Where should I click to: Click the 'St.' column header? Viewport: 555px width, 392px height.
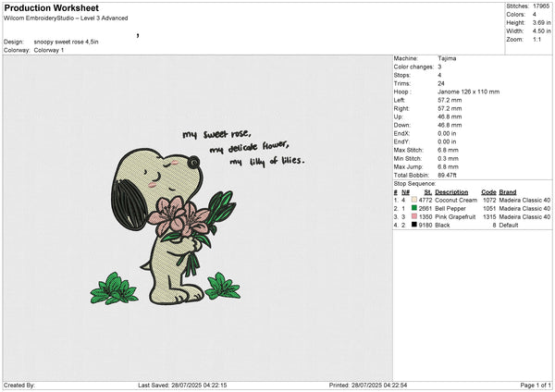pyautogui.click(x=428, y=192)
